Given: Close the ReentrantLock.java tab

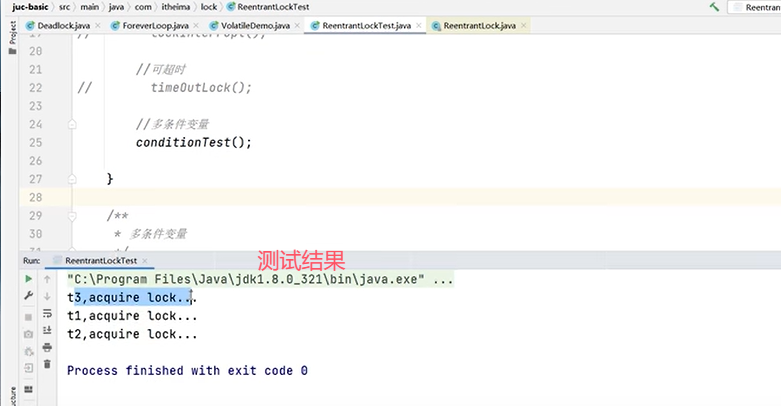Looking at the screenshot, I should pyautogui.click(x=523, y=25).
